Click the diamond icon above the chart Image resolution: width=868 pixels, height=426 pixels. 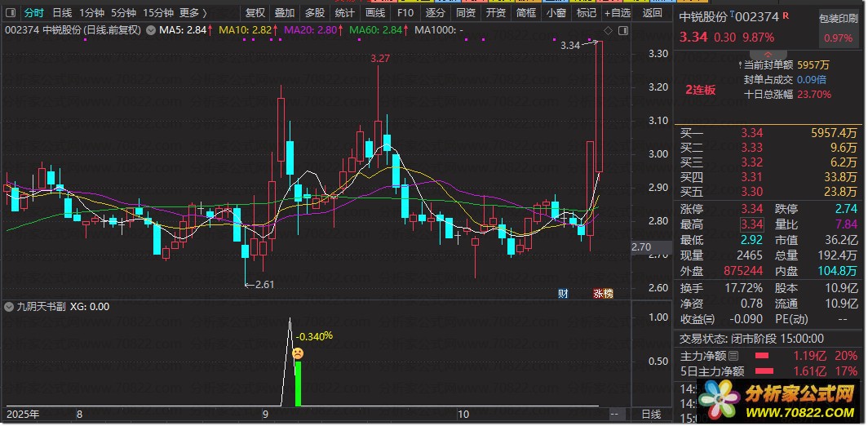(608, 30)
